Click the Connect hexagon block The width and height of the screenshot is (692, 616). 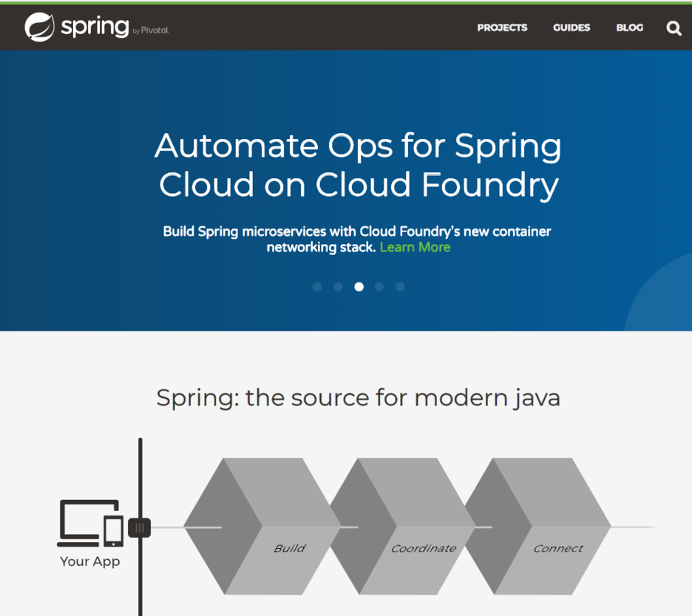tap(538, 527)
